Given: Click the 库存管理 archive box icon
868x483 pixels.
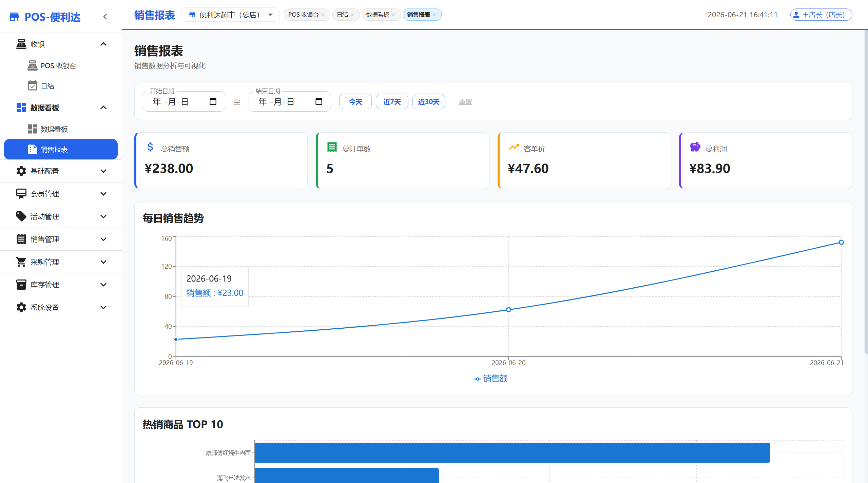Looking at the screenshot, I should point(21,285).
